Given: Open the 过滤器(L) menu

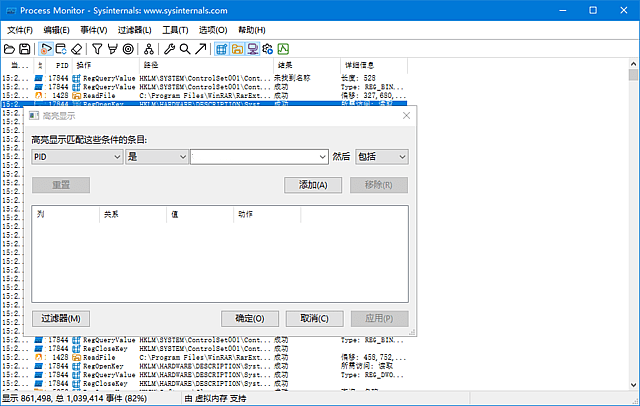Looking at the screenshot, I should (x=134, y=30).
